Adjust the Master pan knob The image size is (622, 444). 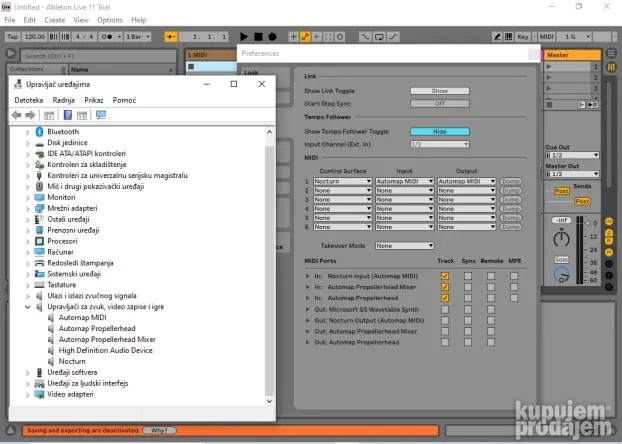[561, 239]
